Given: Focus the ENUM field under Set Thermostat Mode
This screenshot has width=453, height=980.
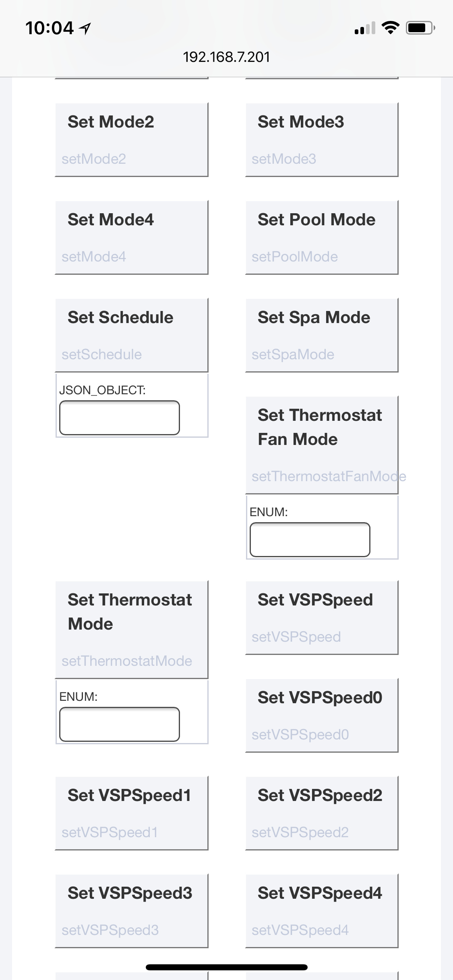Looking at the screenshot, I should click(x=120, y=724).
